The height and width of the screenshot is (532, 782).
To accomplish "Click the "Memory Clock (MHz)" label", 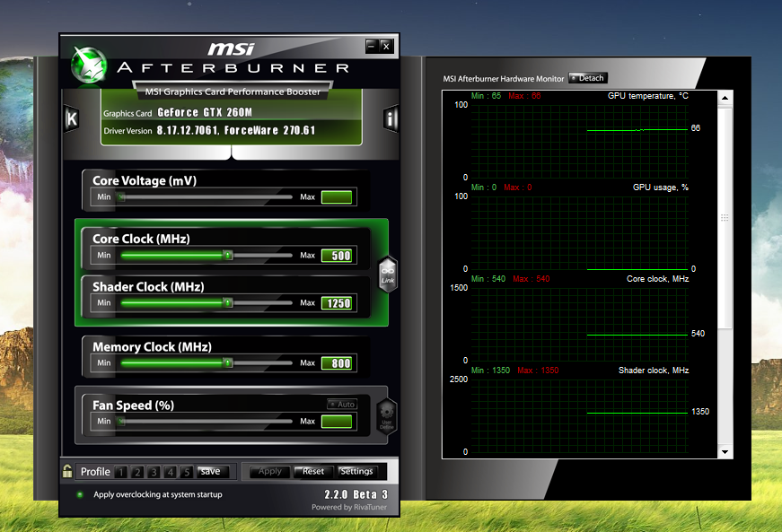I will click(x=152, y=346).
